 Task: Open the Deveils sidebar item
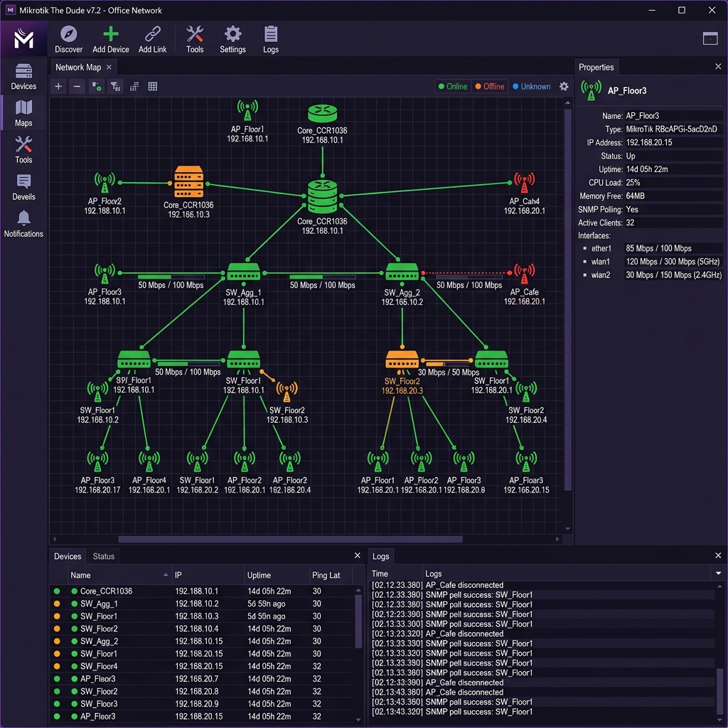point(23,187)
